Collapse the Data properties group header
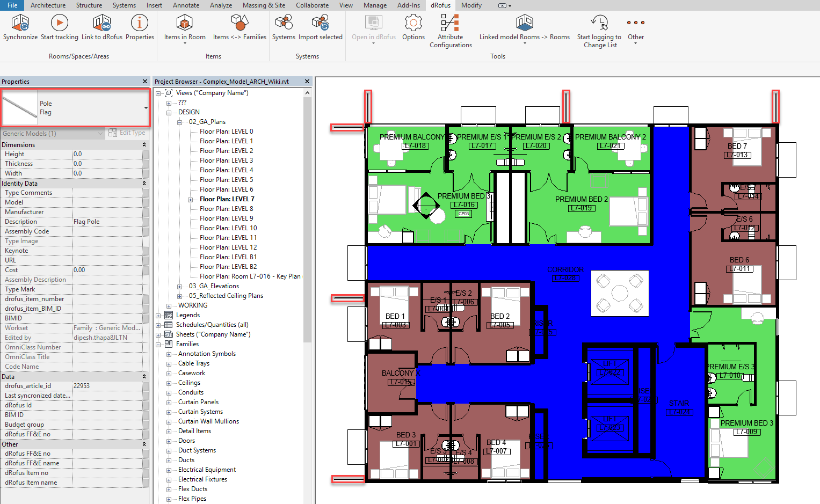Screen dimensions: 820x504 [144, 377]
